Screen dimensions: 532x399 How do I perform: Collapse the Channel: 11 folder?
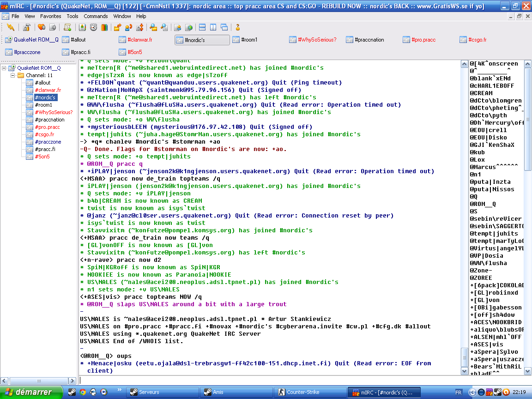(x=13, y=75)
